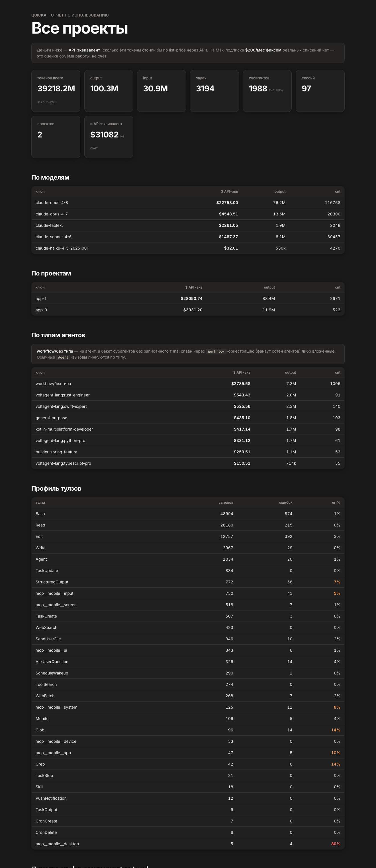
Task: Click the $31082 API-equivalent card
Action: pyautogui.click(x=109, y=137)
